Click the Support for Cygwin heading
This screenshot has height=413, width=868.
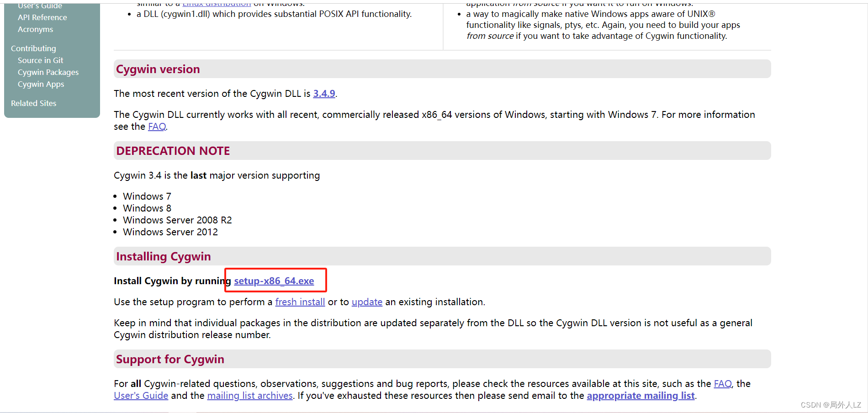(170, 359)
